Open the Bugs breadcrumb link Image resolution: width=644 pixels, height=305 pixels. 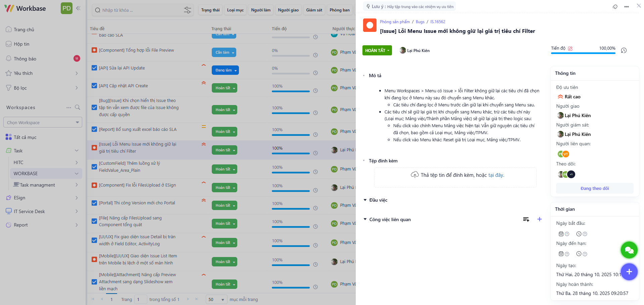point(420,22)
